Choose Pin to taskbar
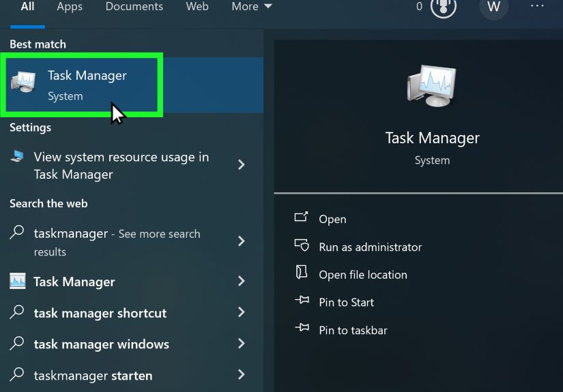563x392 pixels. 353,330
